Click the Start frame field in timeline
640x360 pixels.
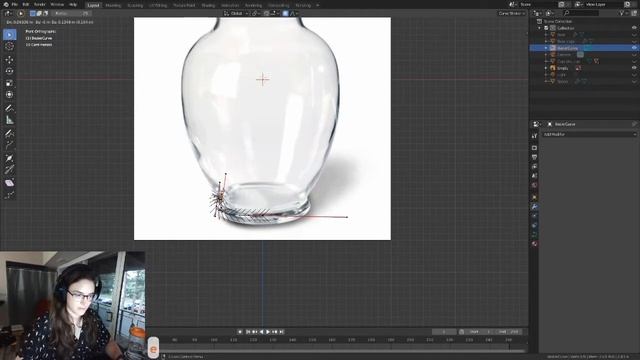480,332
